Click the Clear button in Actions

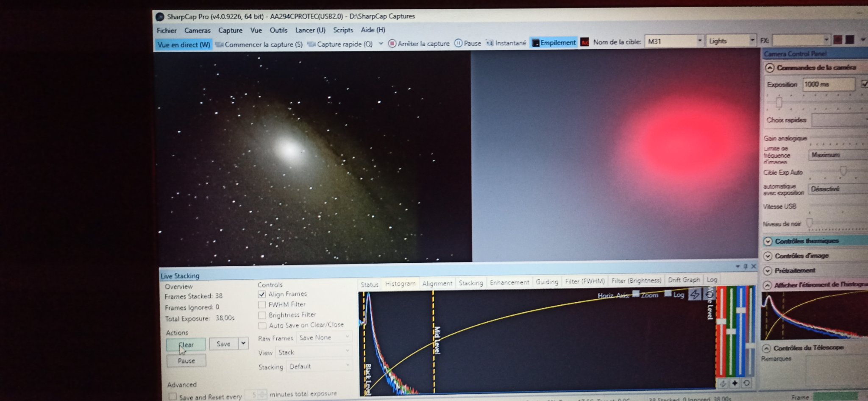tap(186, 345)
